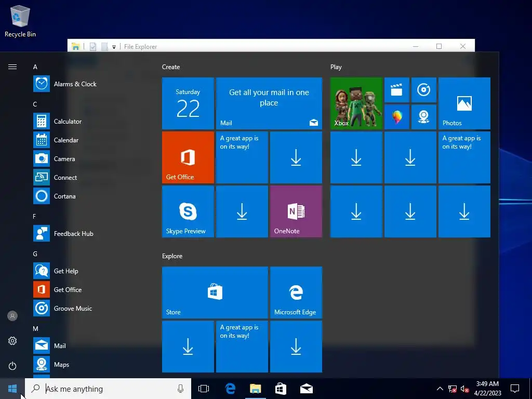The width and height of the screenshot is (532, 399).
Task: Click the Power button in Start menu
Action: (12, 366)
